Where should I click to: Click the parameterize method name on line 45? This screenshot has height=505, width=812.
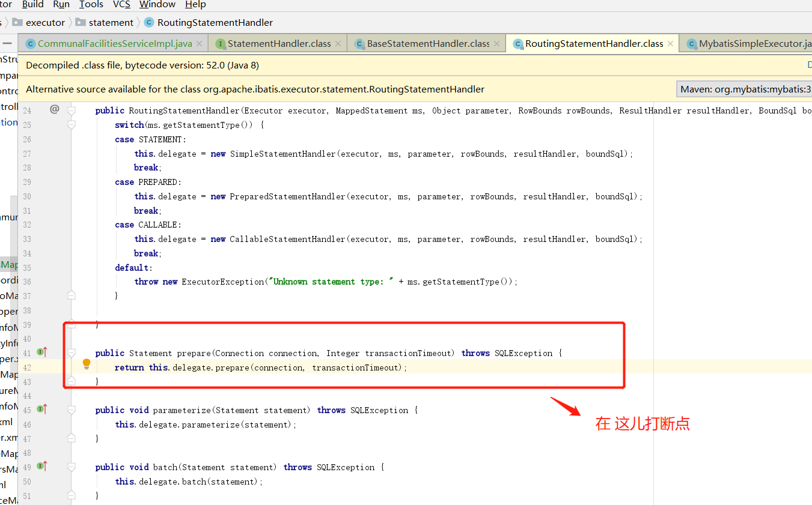[182, 410]
